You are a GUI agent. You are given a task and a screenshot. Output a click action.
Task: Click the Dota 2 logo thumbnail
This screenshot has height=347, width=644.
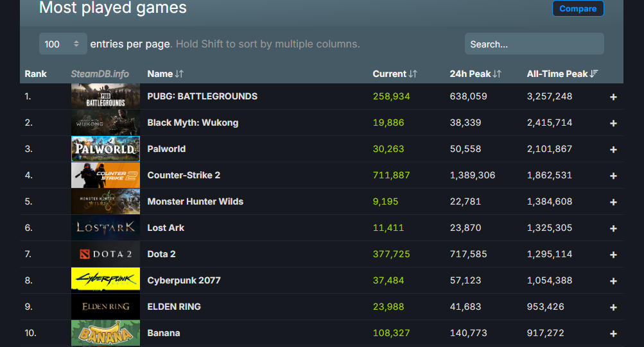coord(105,254)
